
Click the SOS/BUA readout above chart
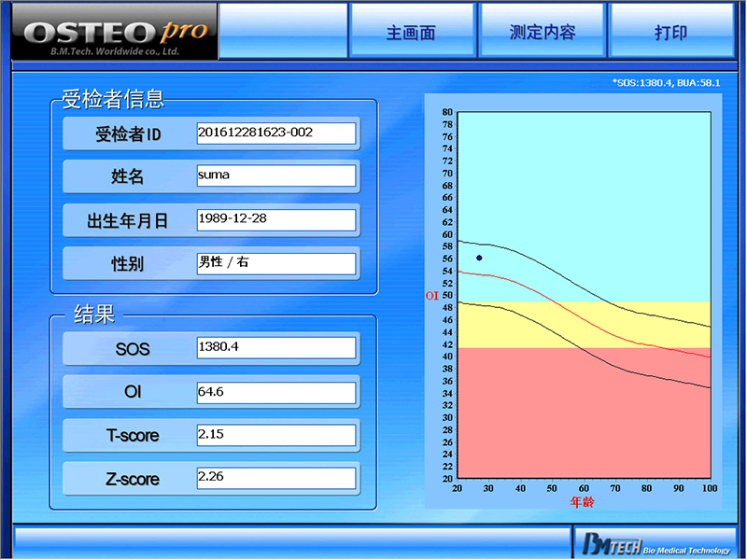666,83
